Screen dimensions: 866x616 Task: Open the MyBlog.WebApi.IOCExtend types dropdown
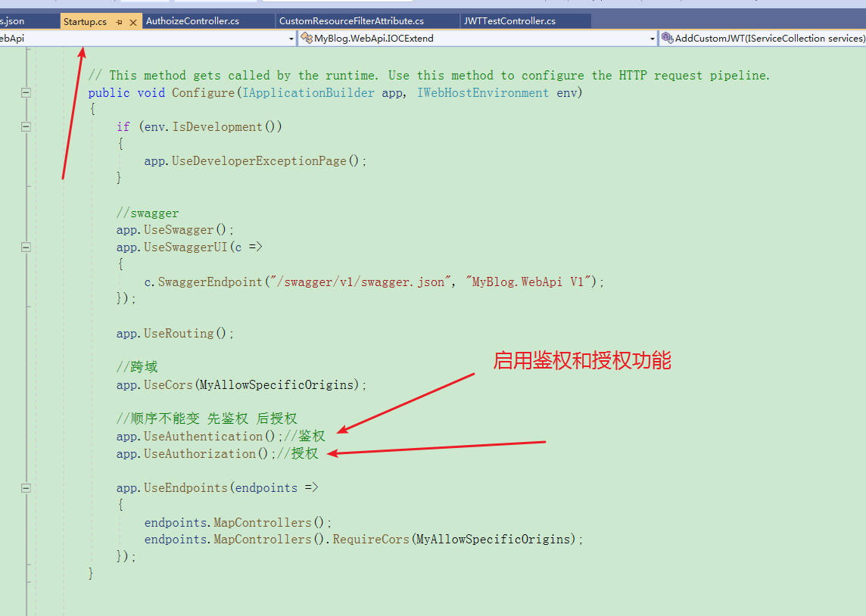[653, 38]
